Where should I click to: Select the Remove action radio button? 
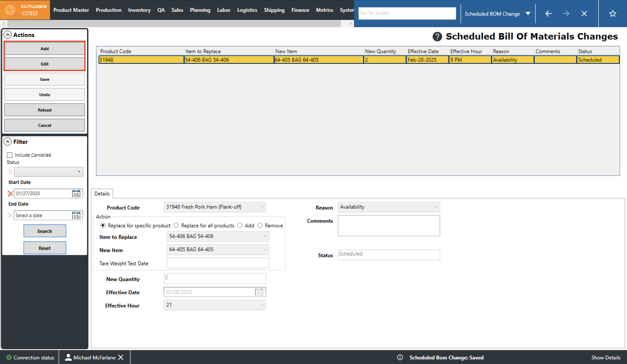[x=260, y=225]
